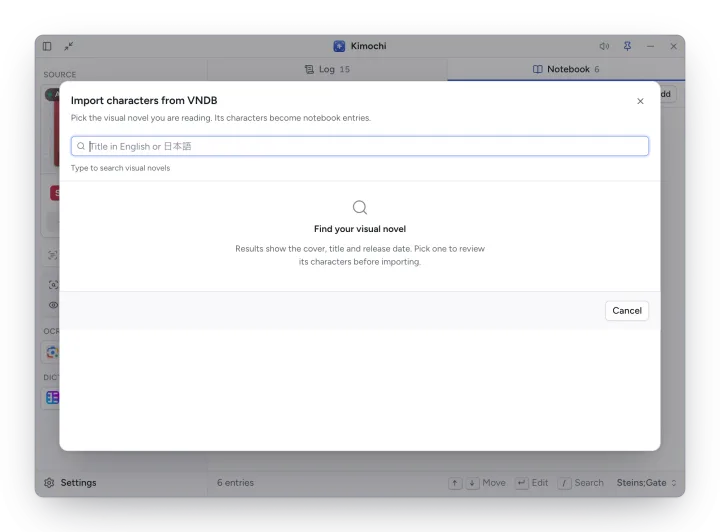Switch to the Log tab
The image size is (720, 532).
(x=327, y=69)
